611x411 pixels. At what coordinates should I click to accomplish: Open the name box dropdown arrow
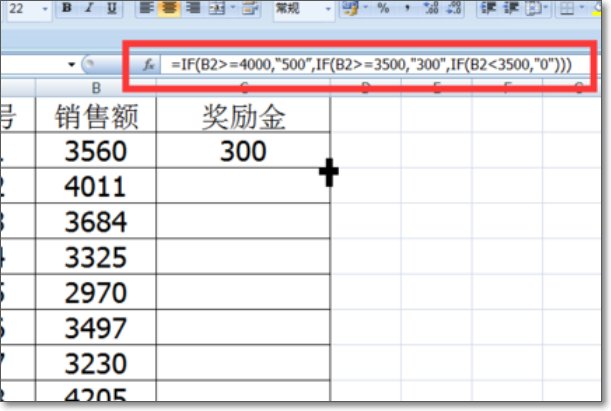pyautogui.click(x=71, y=64)
